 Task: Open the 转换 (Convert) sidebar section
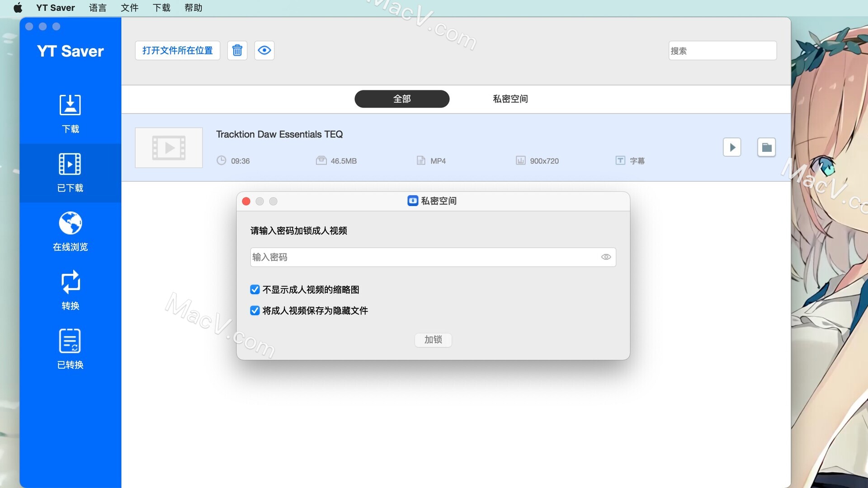pyautogui.click(x=70, y=291)
